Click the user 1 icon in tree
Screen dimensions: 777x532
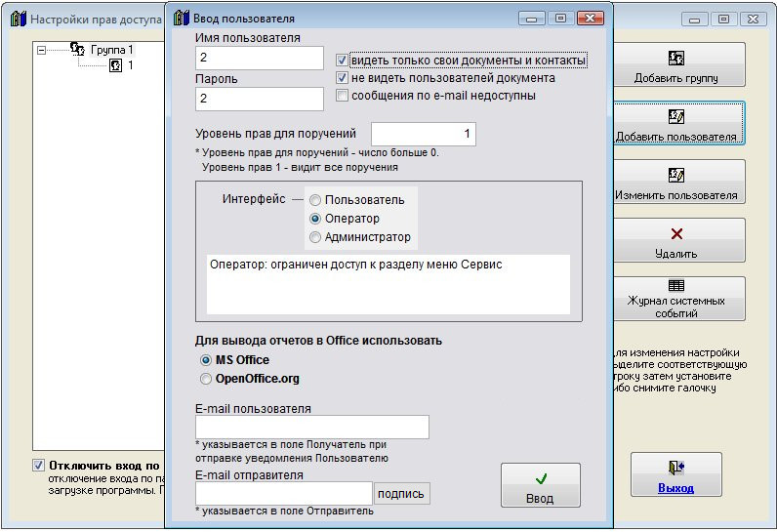(x=115, y=65)
